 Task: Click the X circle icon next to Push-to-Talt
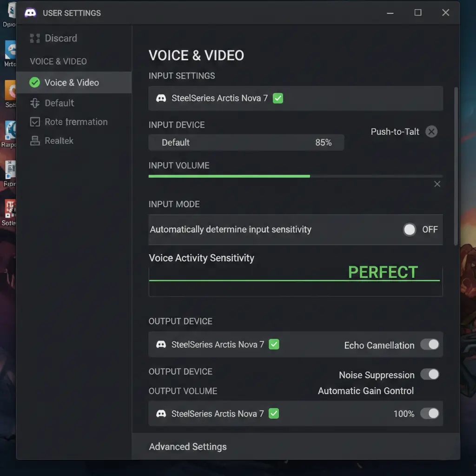tap(431, 132)
